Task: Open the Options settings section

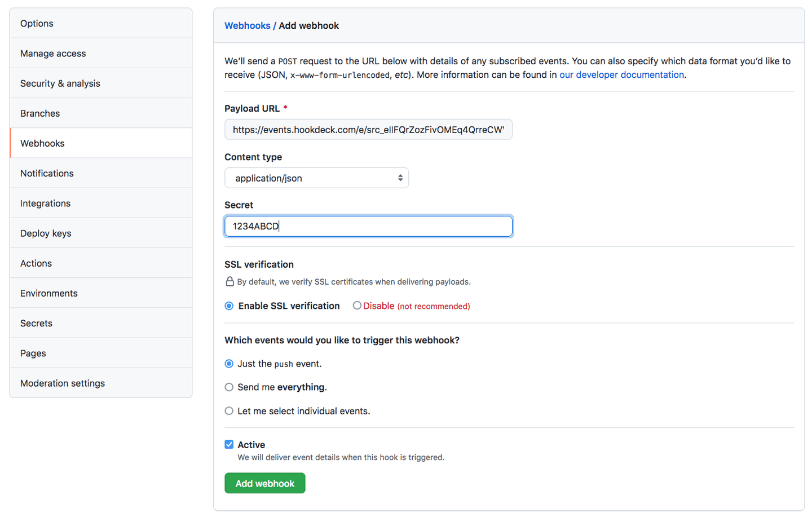Action: pos(37,23)
